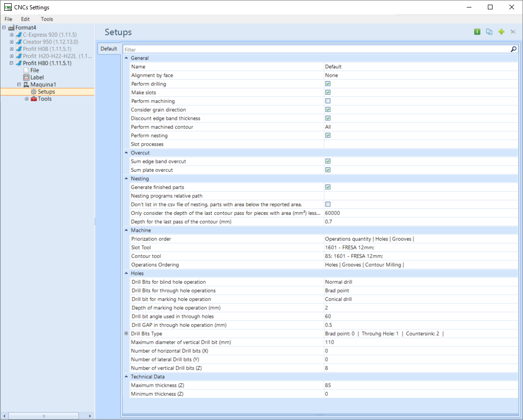Expand the Creator 950 node
Screen dimensions: 523x420
11,42
